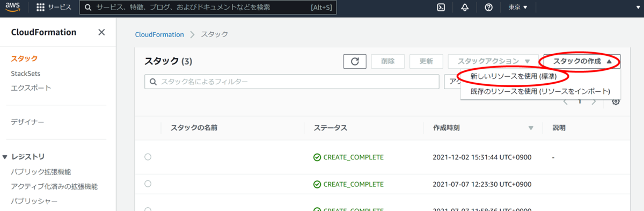Focus the top service search field
The image size is (644, 211).
[208, 8]
